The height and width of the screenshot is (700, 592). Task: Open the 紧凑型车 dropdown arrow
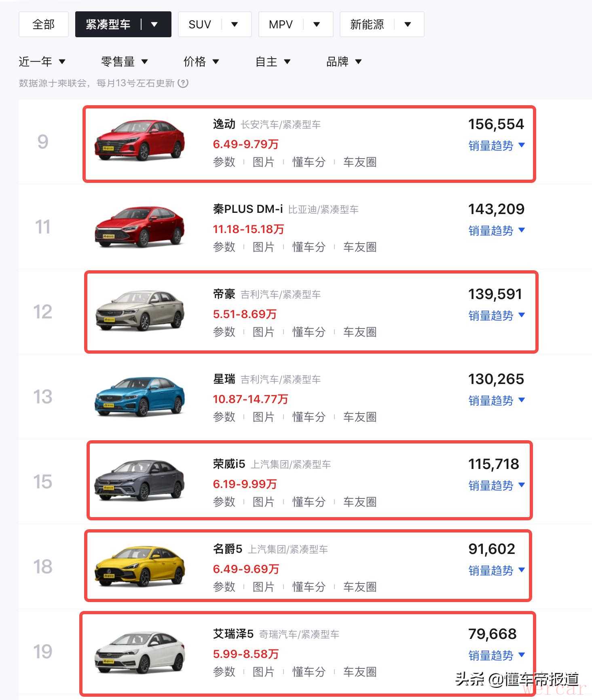coord(154,25)
